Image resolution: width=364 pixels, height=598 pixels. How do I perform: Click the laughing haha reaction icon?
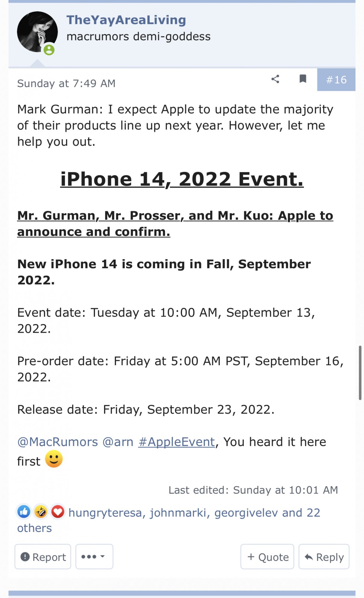41,512
